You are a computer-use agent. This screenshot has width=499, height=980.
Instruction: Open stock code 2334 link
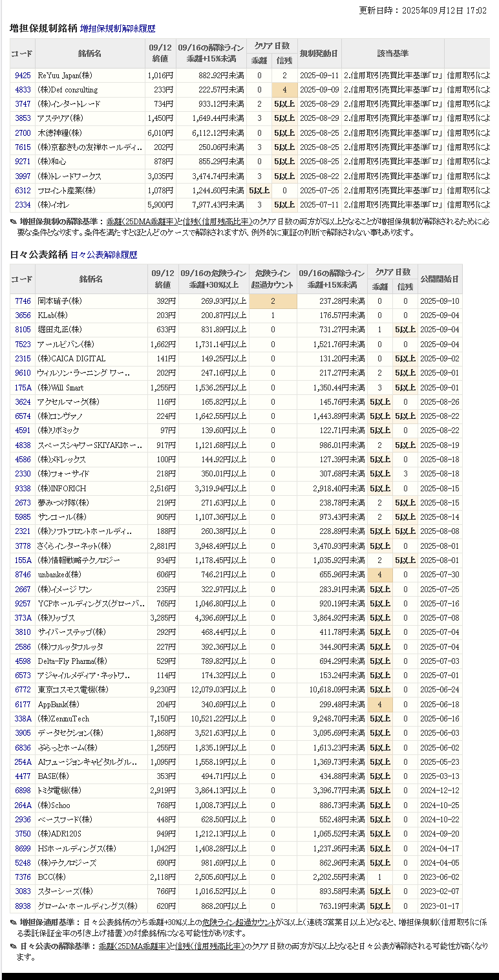(23, 205)
